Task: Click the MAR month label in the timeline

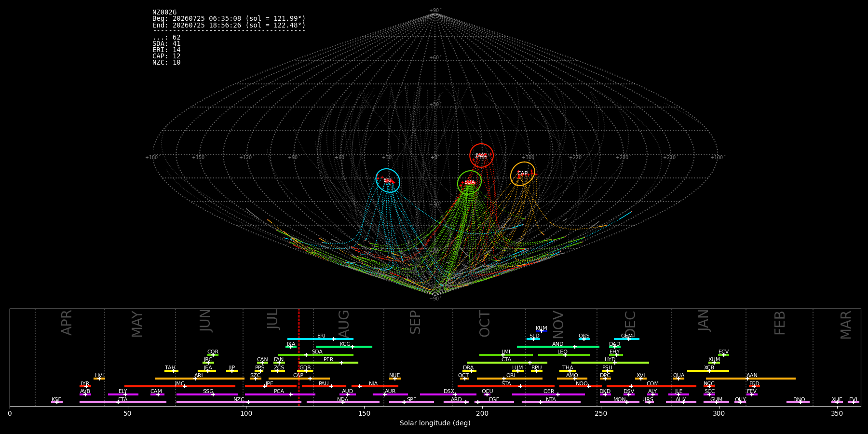Action: point(846,325)
